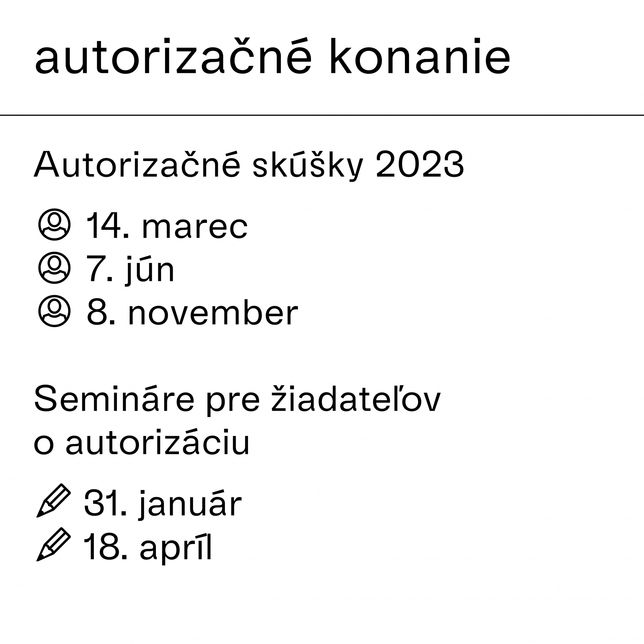Select the 7. jún exam date

131,270
